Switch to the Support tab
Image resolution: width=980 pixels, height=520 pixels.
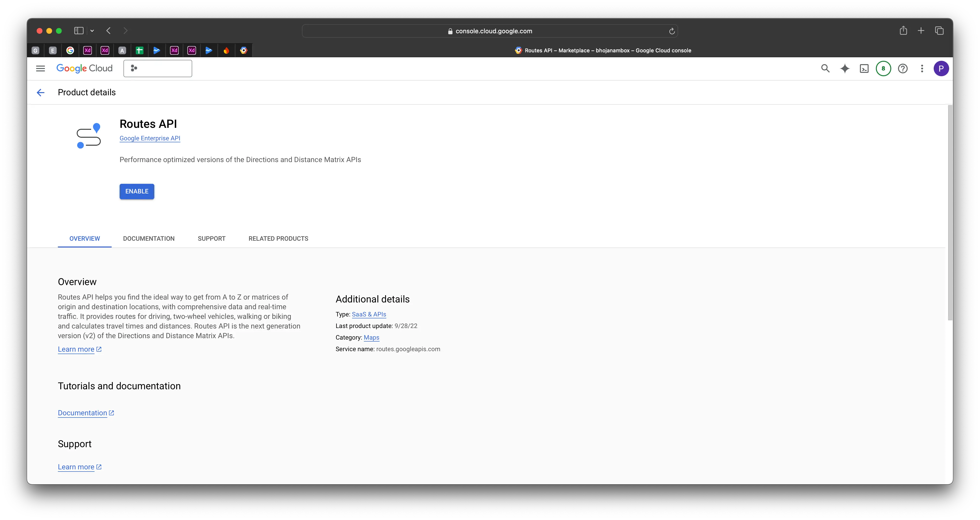pos(211,239)
